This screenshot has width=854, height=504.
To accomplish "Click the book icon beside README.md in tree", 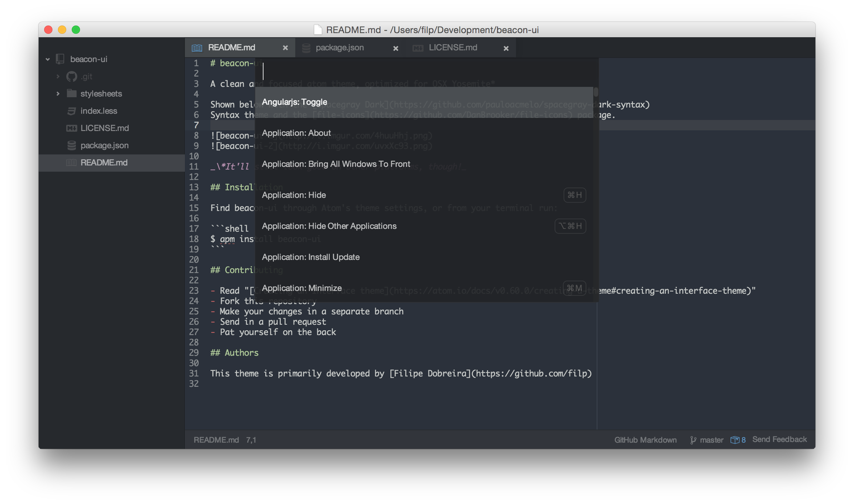I will point(71,162).
